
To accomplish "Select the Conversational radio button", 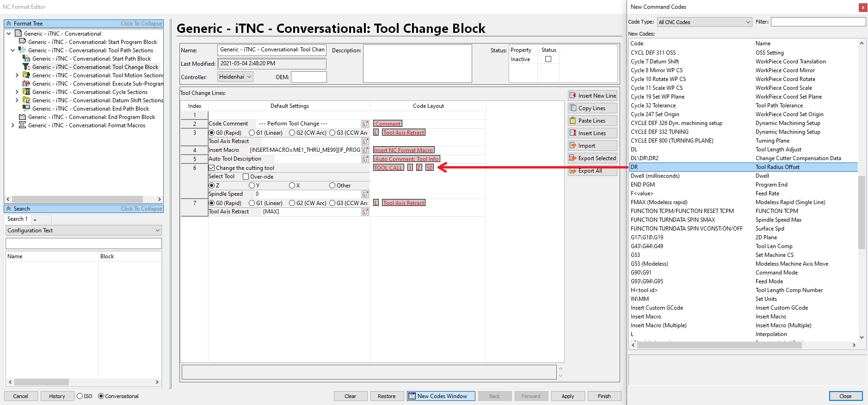I will click(101, 396).
